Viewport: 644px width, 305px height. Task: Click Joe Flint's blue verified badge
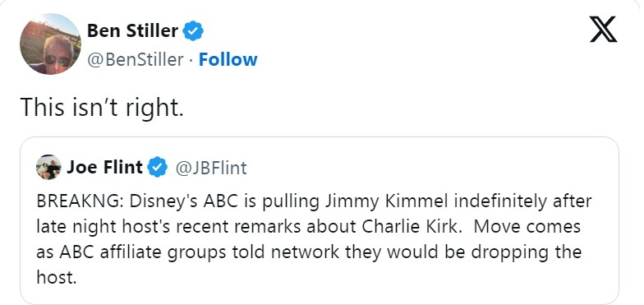[158, 168]
